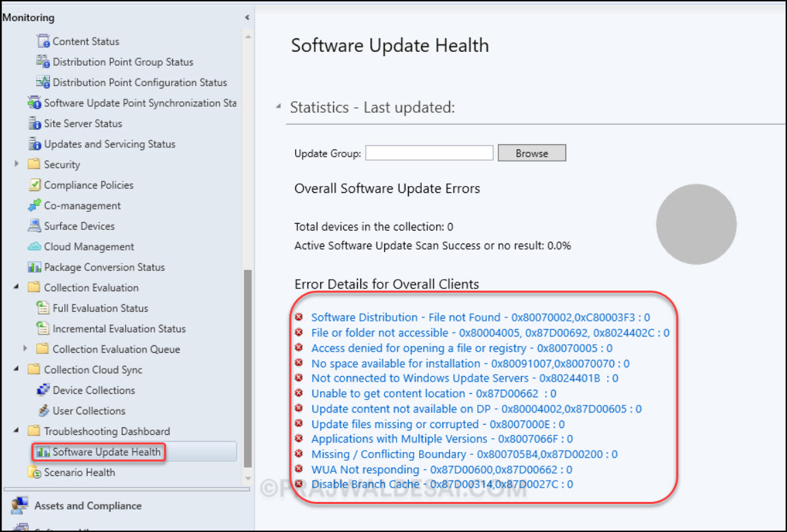Click the gray software update errors pie chart
787x532 pixels.
coord(696,224)
